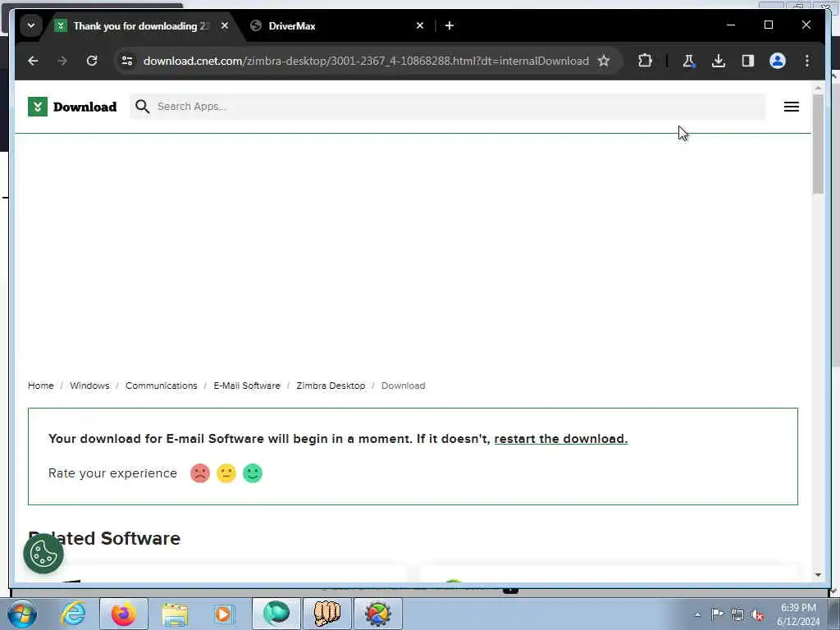Image resolution: width=840 pixels, height=630 pixels.
Task: View site information icon in address bar
Action: (x=127, y=61)
